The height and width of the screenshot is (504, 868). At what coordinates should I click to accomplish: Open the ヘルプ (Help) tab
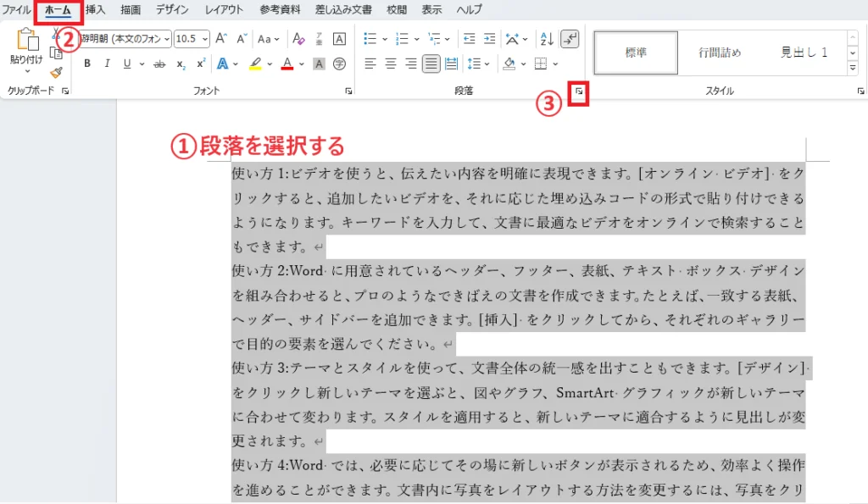pos(469,10)
